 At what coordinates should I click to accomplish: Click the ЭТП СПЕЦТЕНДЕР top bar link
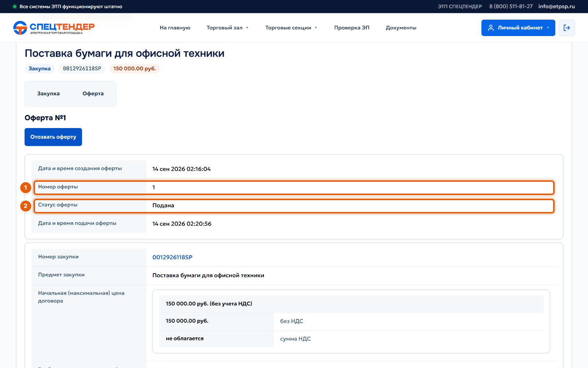pos(460,6)
